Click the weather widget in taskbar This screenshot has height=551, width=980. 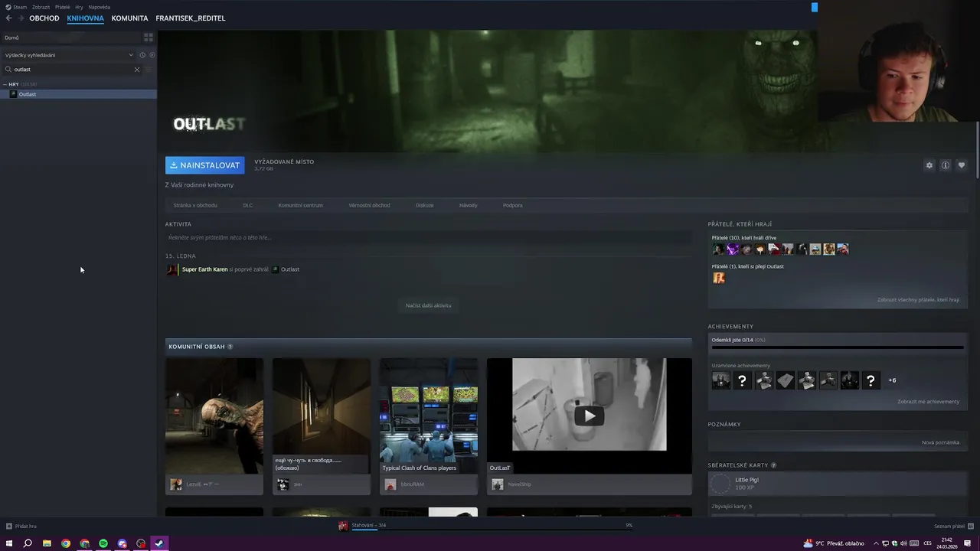pyautogui.click(x=834, y=543)
